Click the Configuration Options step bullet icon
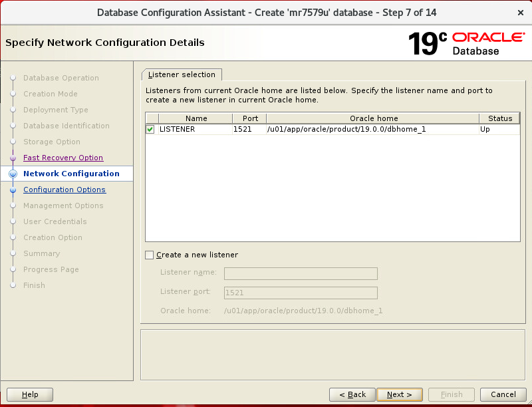The width and height of the screenshot is (532, 407). pyautogui.click(x=13, y=190)
